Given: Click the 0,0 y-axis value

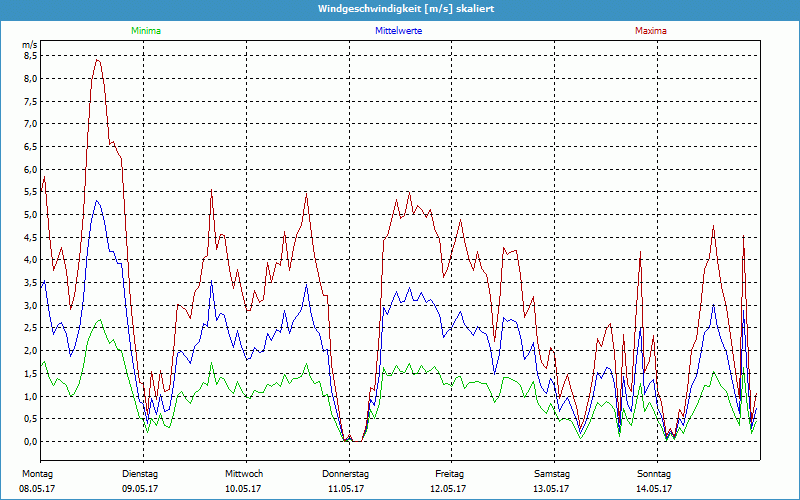Looking at the screenshot, I should 31,441.
